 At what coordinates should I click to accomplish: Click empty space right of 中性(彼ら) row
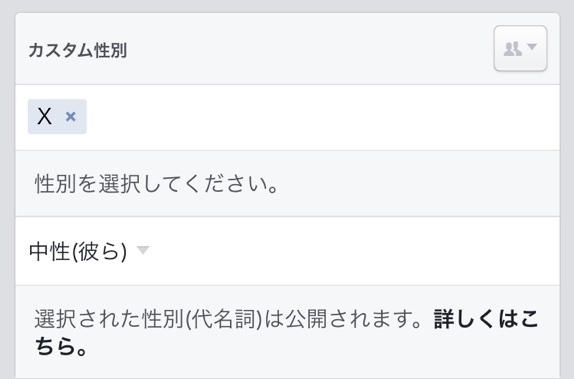[351, 251]
